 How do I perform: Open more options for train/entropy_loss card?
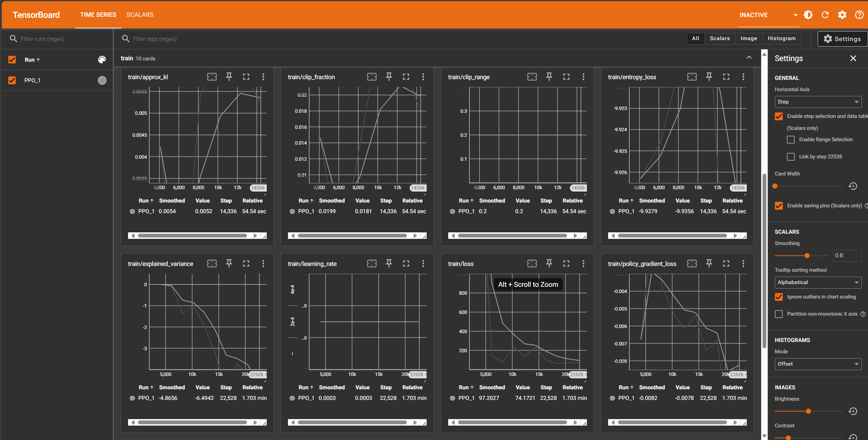coord(743,77)
